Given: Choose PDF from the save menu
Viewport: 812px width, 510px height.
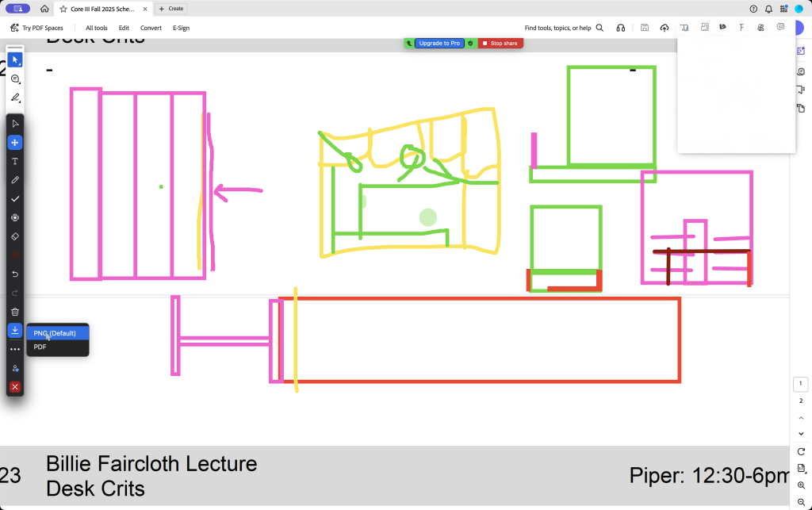Looking at the screenshot, I should [40, 347].
